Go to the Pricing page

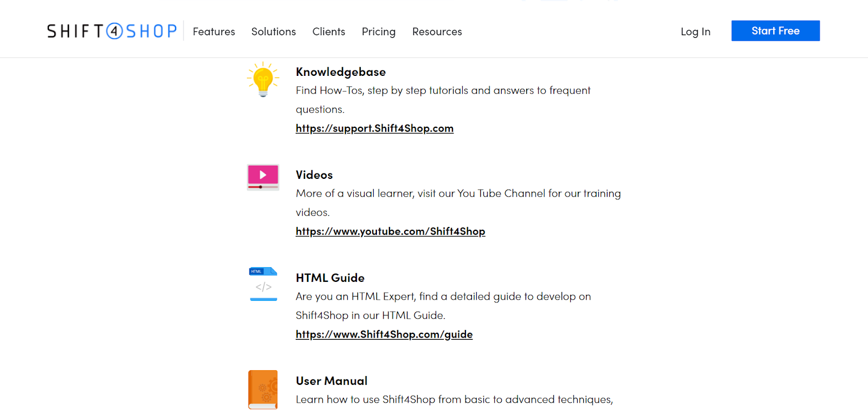pos(379,32)
